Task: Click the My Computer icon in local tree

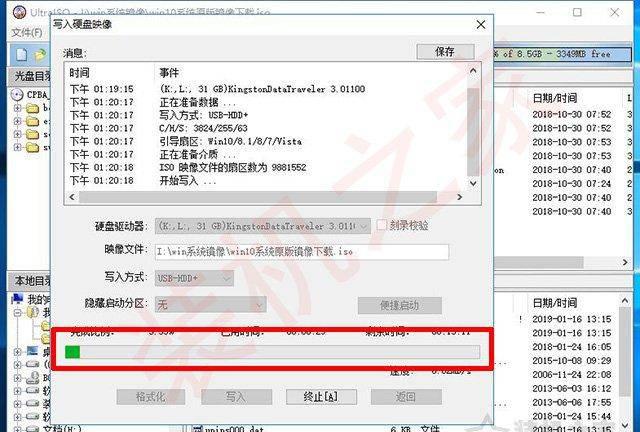Action: [17, 298]
